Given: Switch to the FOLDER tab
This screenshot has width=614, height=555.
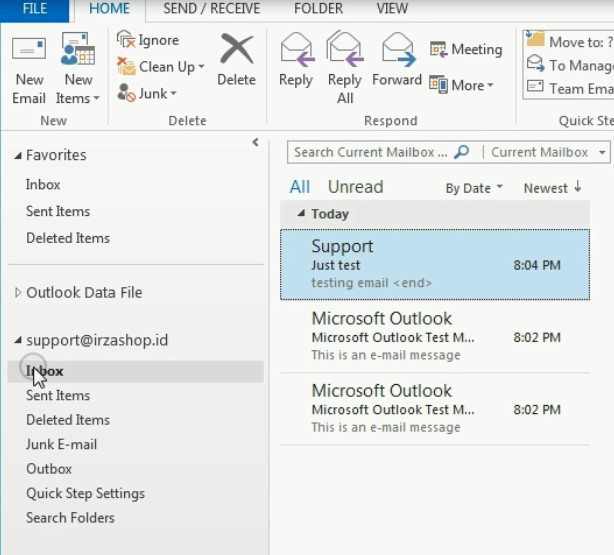Looking at the screenshot, I should [x=318, y=9].
